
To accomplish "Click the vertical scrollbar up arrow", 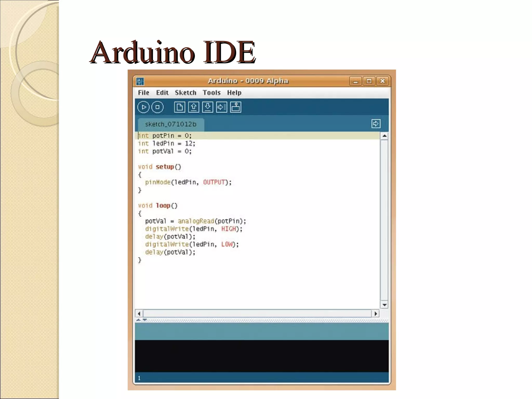I will [384, 136].
